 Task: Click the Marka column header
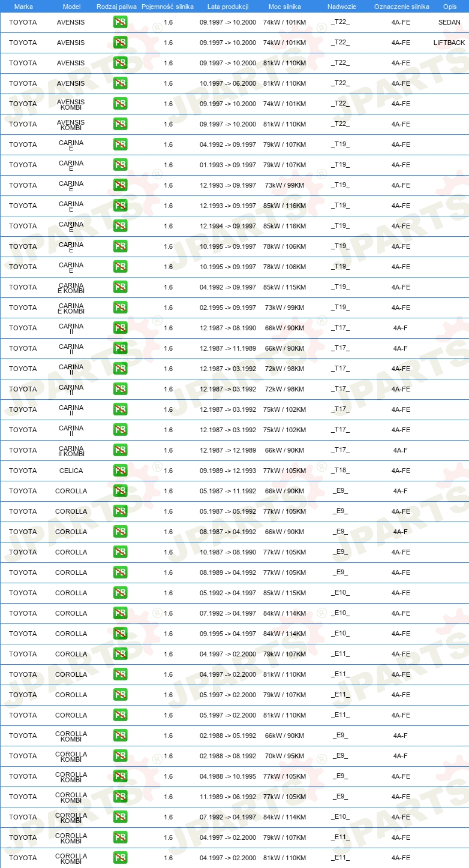pyautogui.click(x=23, y=7)
